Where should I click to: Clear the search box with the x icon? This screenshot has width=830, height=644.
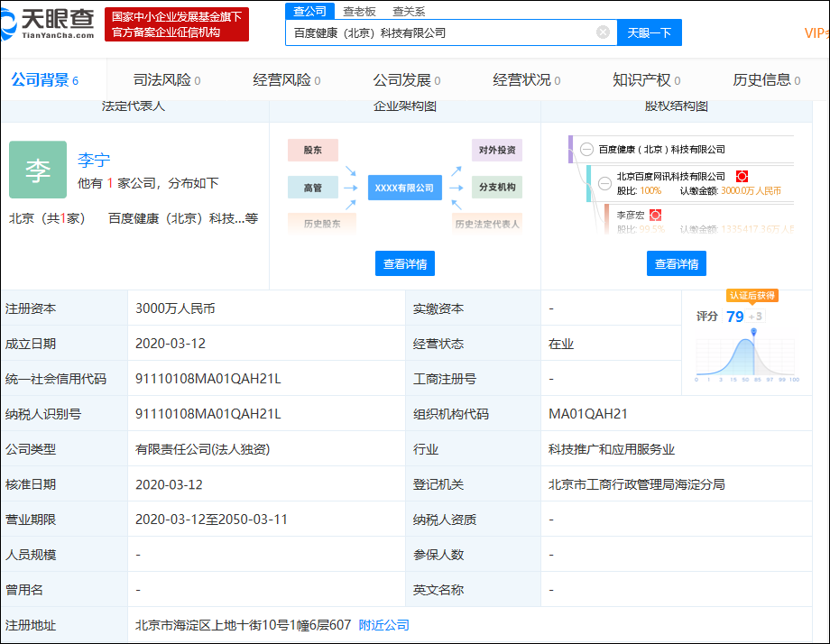pyautogui.click(x=602, y=32)
